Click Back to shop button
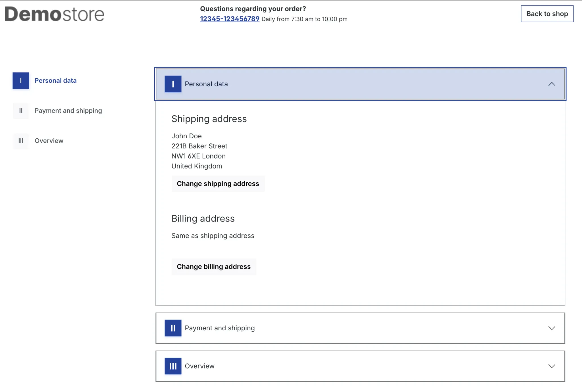582x392 pixels. (x=547, y=14)
